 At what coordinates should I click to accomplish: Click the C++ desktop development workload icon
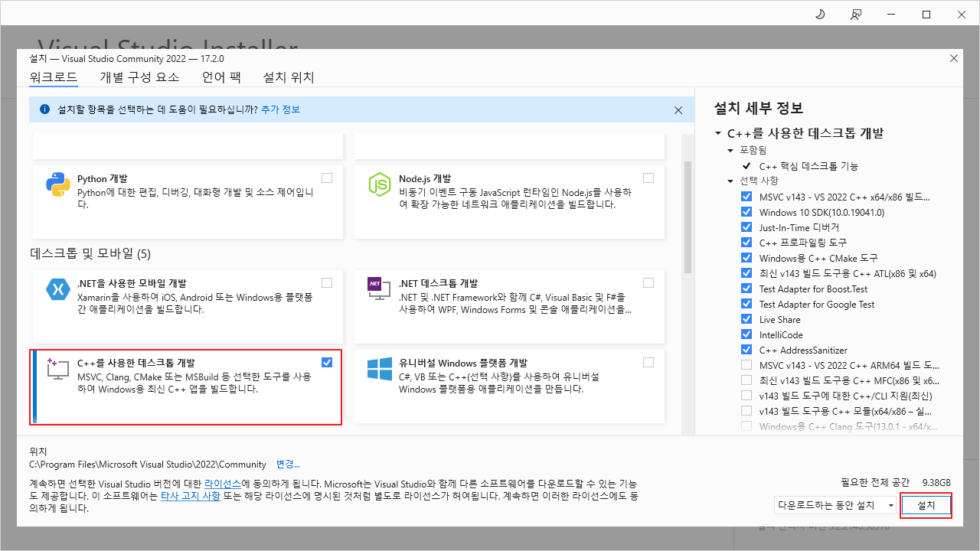click(58, 369)
